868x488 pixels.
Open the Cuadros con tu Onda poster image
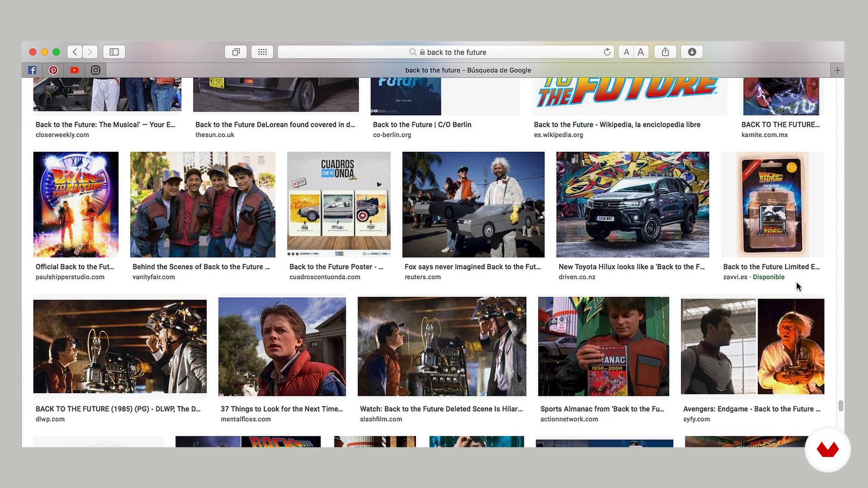[339, 204]
